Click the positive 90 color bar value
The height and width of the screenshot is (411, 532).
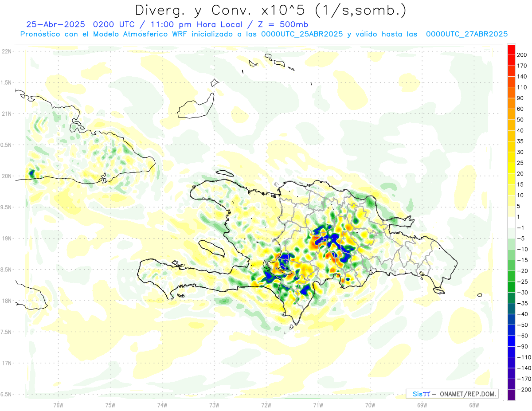click(x=521, y=98)
